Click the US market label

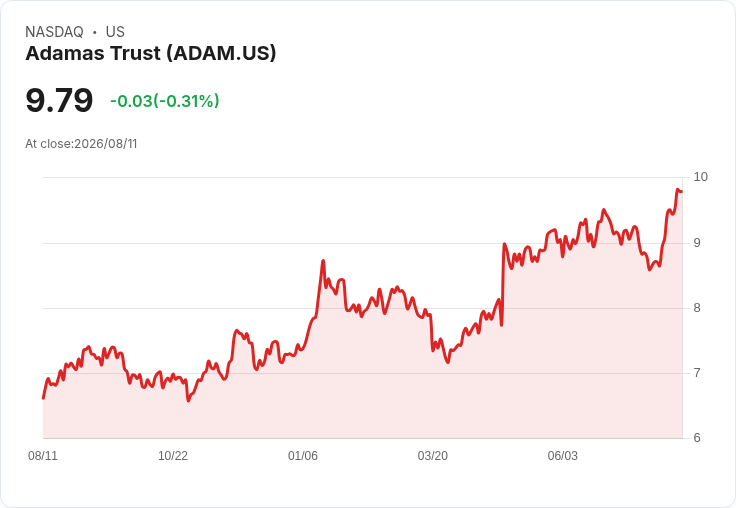[115, 32]
